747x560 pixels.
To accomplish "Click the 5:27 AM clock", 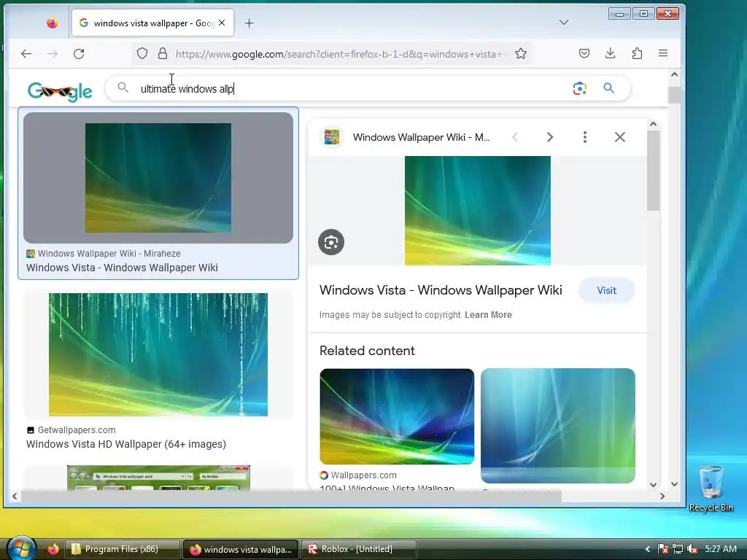I will point(721,548).
